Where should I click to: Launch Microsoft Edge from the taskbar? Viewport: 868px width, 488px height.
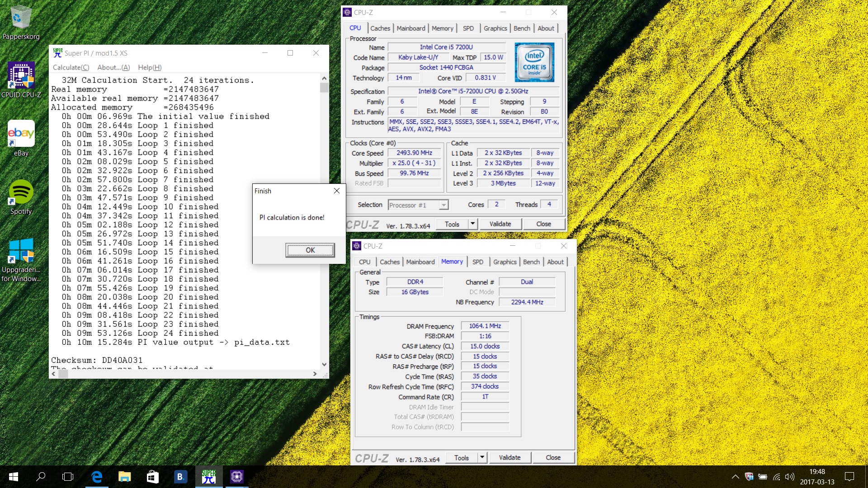tap(97, 477)
